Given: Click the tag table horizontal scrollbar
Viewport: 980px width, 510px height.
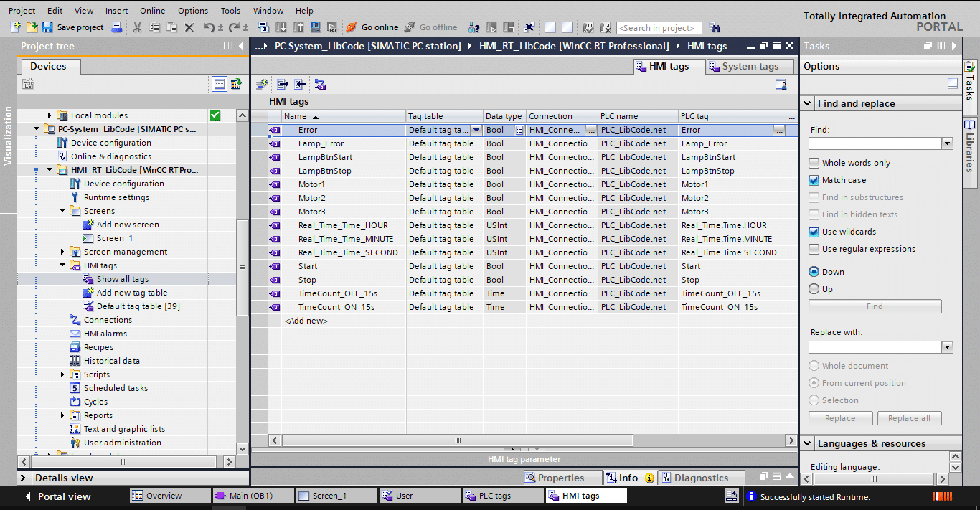Looking at the screenshot, I should point(458,440).
